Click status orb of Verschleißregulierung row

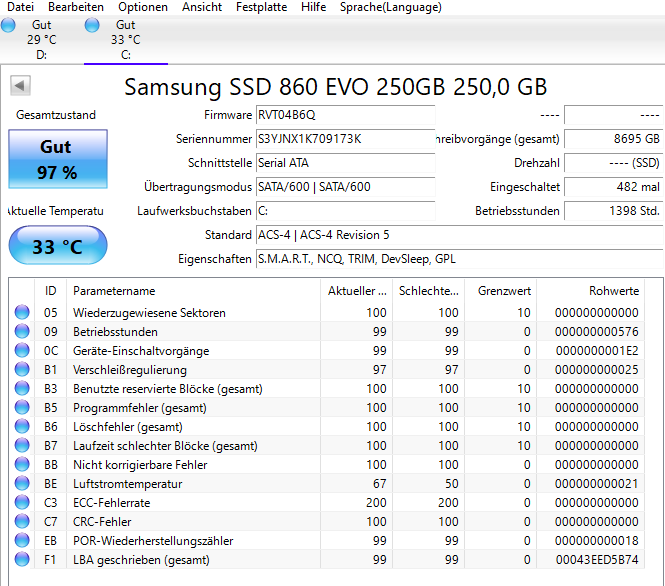22,369
